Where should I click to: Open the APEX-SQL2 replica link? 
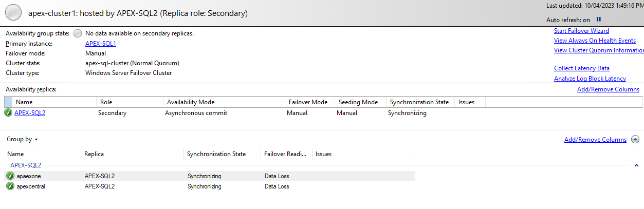pyautogui.click(x=30, y=113)
